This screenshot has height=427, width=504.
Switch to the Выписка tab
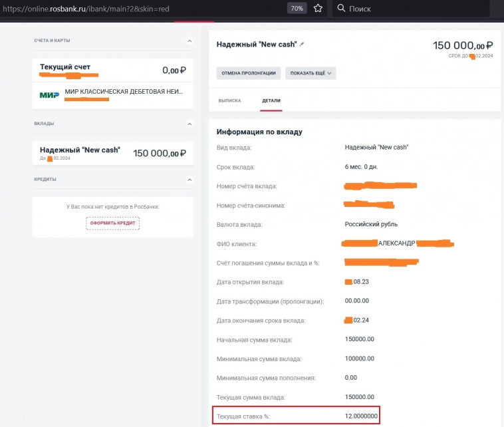[229, 100]
